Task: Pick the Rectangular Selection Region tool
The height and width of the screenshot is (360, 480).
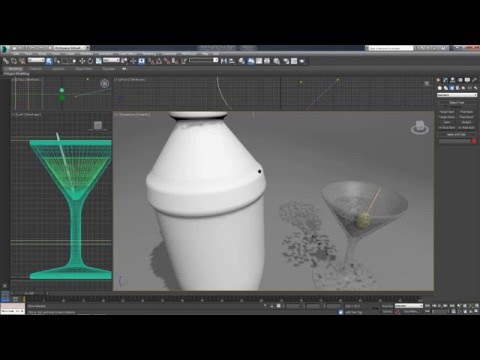Action: click(x=65, y=61)
